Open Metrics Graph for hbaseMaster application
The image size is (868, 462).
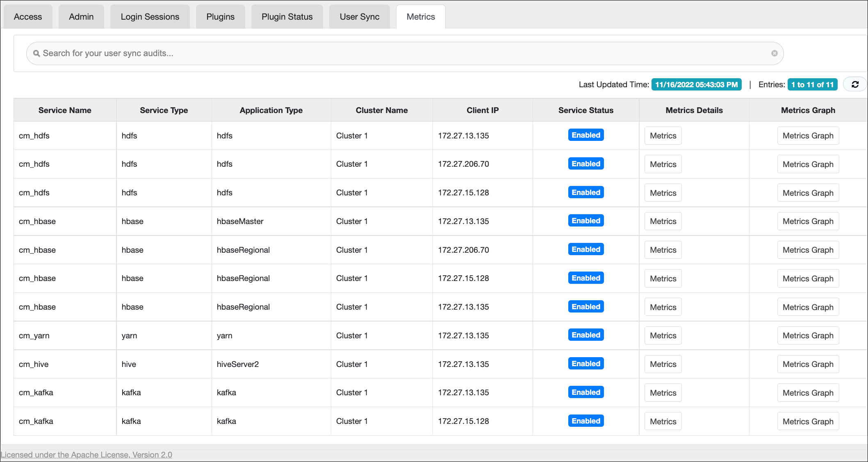(x=807, y=221)
